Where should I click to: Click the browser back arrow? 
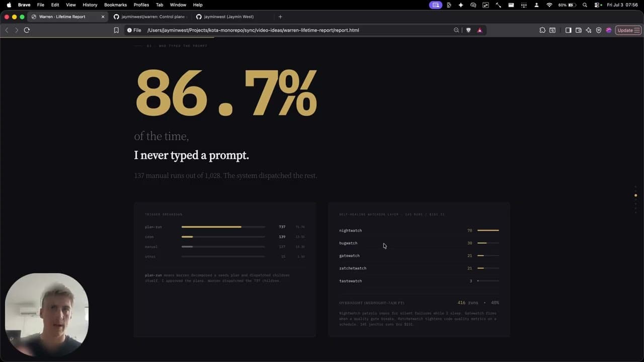coord(7,30)
